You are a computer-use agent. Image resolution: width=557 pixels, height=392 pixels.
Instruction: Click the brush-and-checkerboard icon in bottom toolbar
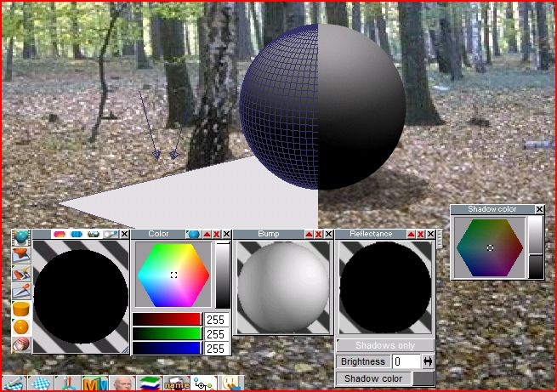tap(14, 383)
